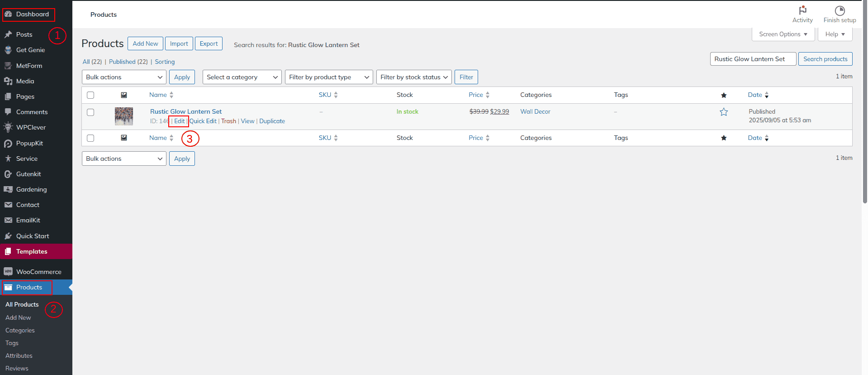Viewport: 868px width, 375px height.
Task: Open Filter by stock status dropdown
Action: [x=414, y=77]
